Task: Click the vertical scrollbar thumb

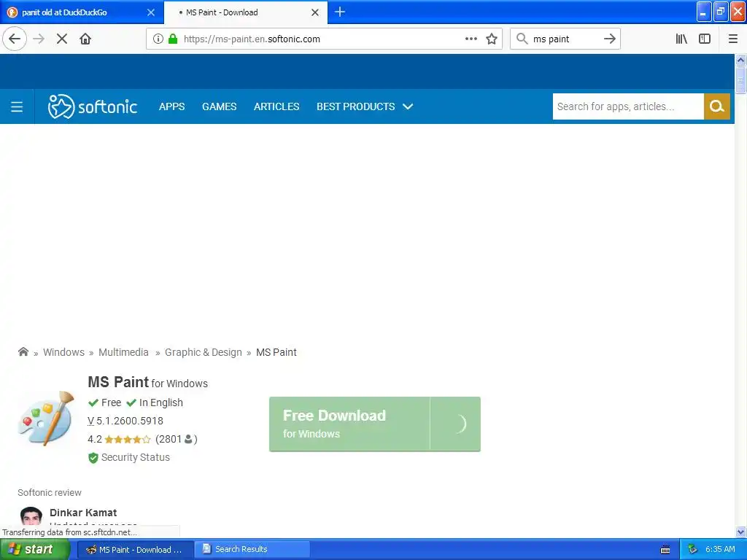Action: (x=741, y=80)
